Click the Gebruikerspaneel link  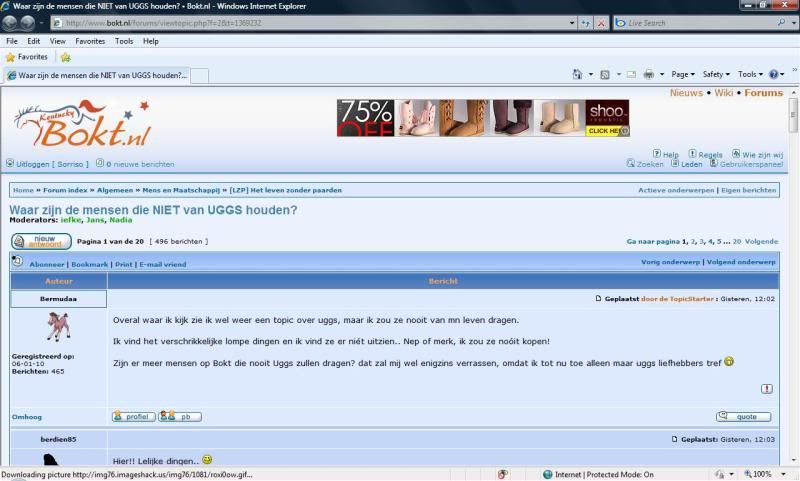coord(751,164)
